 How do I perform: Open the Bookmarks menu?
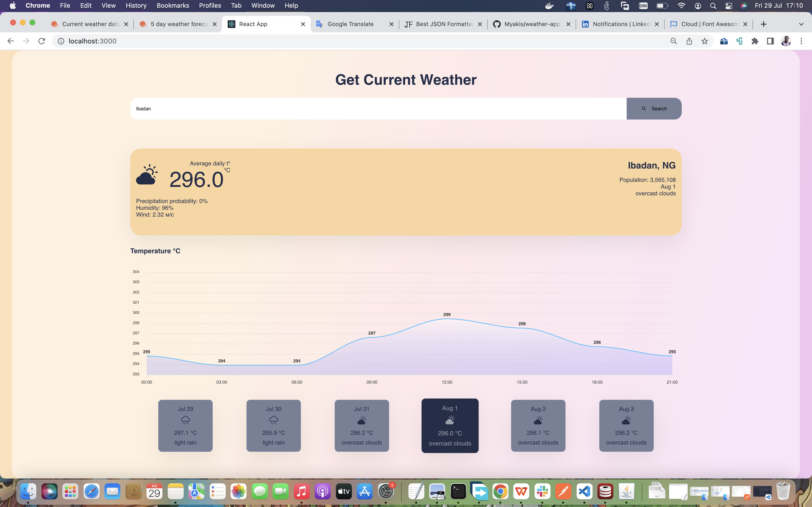[173, 5]
